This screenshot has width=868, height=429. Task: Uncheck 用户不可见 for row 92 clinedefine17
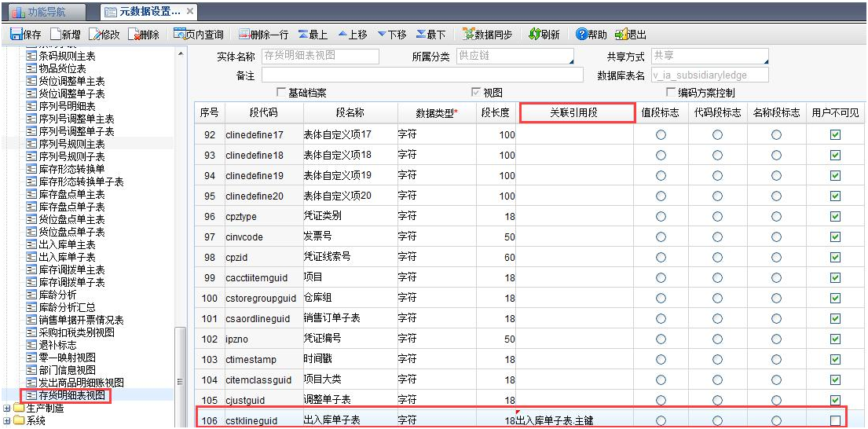point(835,134)
